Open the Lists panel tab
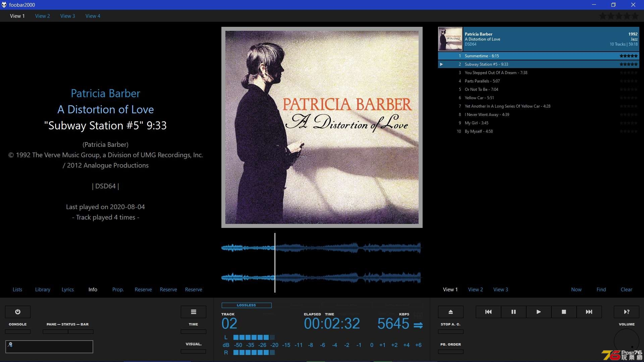 pyautogui.click(x=17, y=290)
